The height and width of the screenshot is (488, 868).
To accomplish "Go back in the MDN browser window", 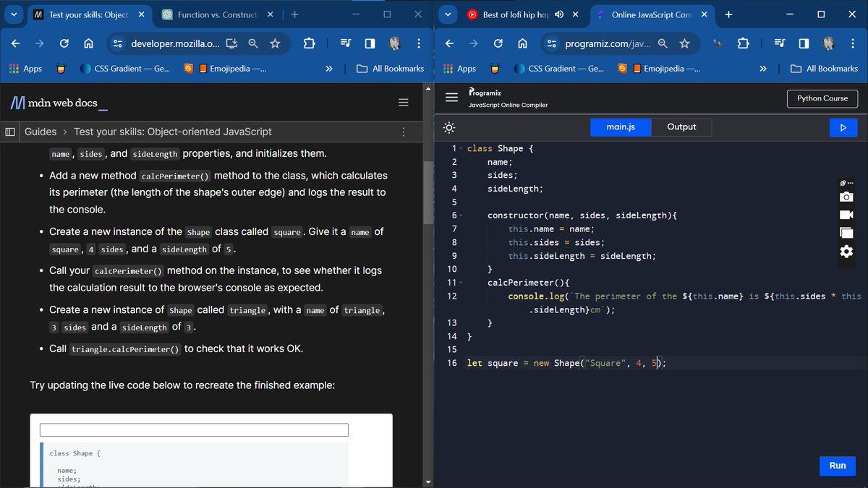I will click(16, 43).
